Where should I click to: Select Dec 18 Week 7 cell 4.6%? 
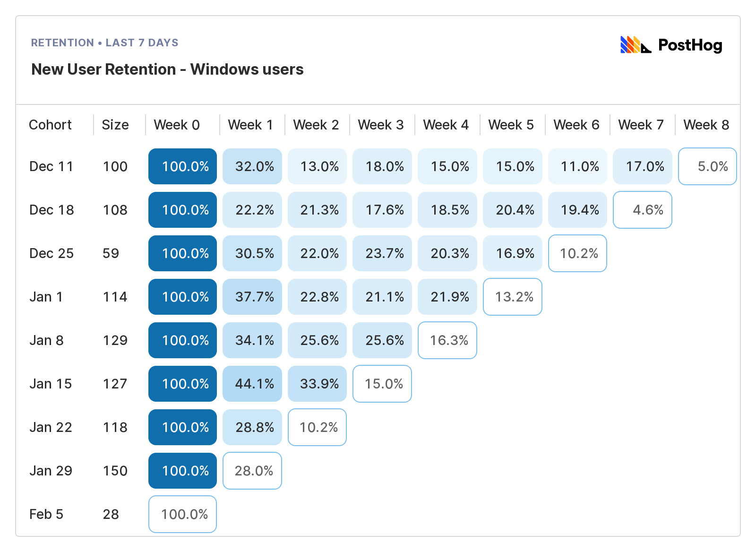point(642,210)
